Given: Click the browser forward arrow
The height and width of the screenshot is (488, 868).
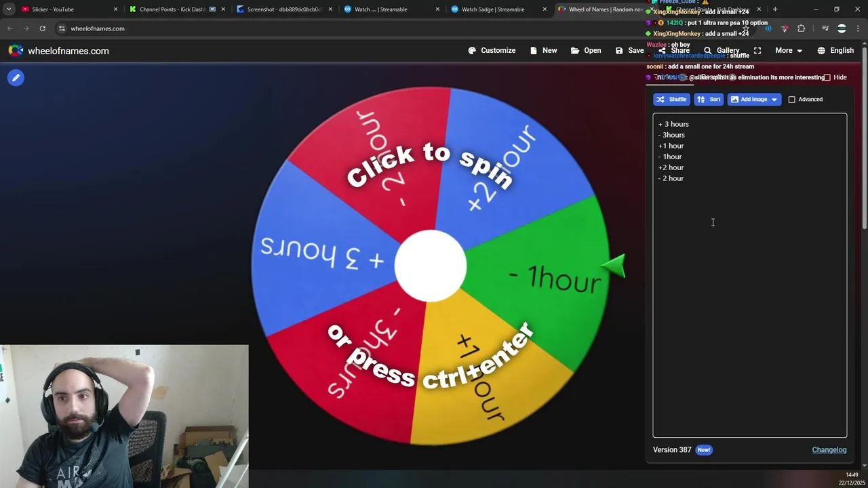Looking at the screenshot, I should click(x=26, y=28).
